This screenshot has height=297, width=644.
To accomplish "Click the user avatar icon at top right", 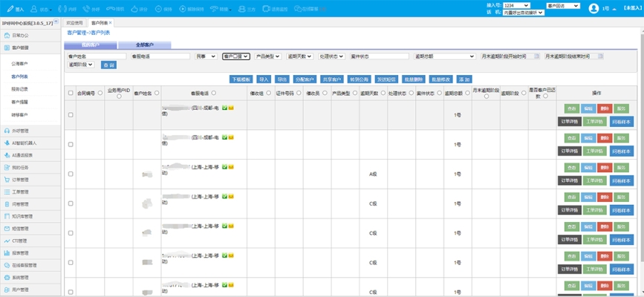I will tap(593, 9).
